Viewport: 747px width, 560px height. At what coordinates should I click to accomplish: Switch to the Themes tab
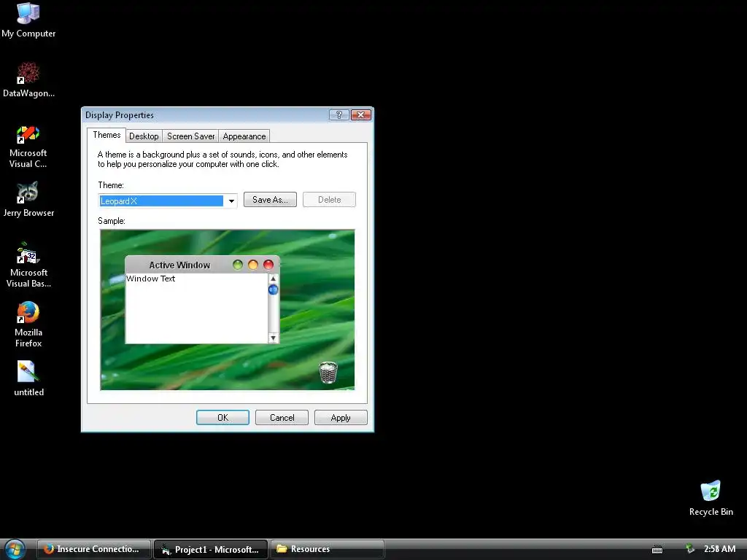coord(107,135)
